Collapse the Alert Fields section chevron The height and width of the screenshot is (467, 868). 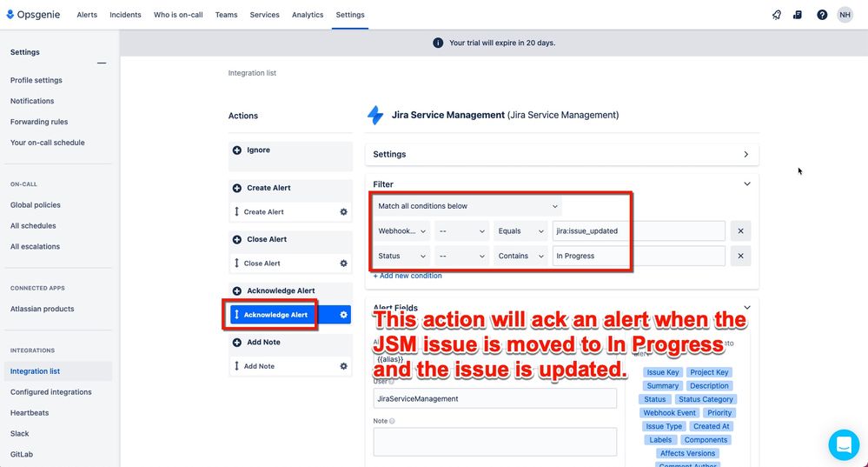click(746, 308)
